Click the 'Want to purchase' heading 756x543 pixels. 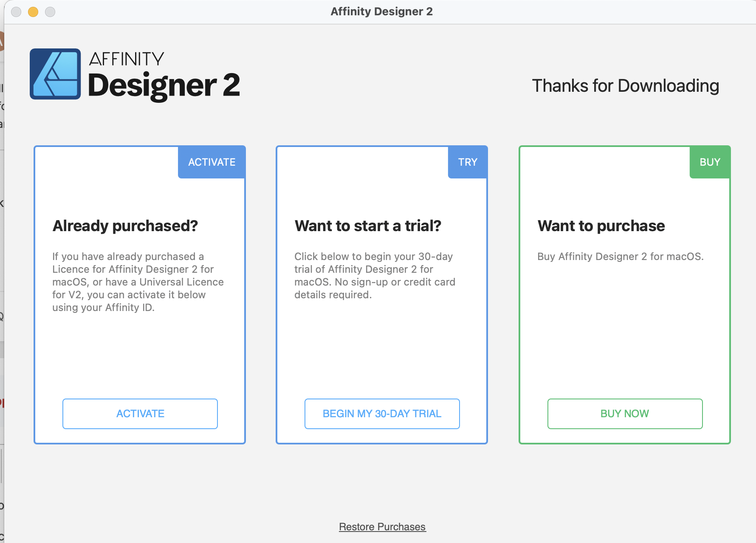point(601,226)
